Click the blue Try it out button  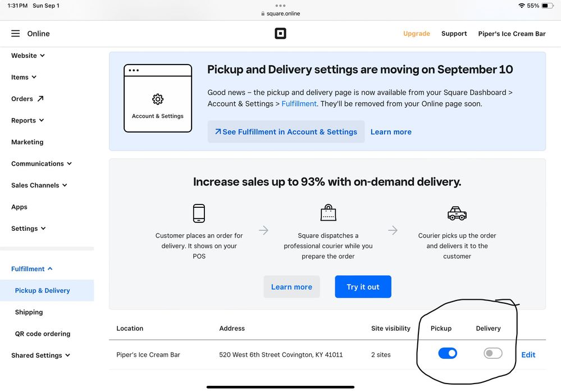click(363, 287)
